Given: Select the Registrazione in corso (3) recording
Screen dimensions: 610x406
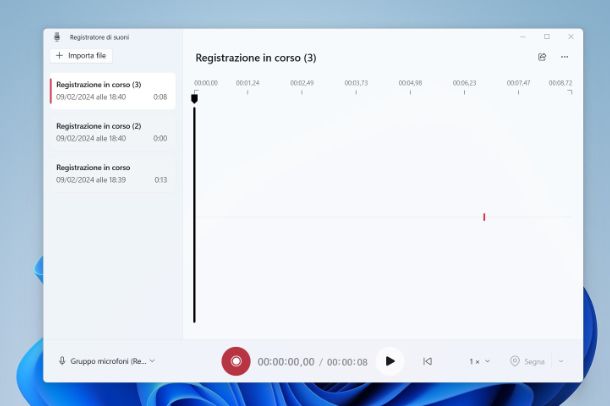Looking at the screenshot, I should pyautogui.click(x=111, y=91).
